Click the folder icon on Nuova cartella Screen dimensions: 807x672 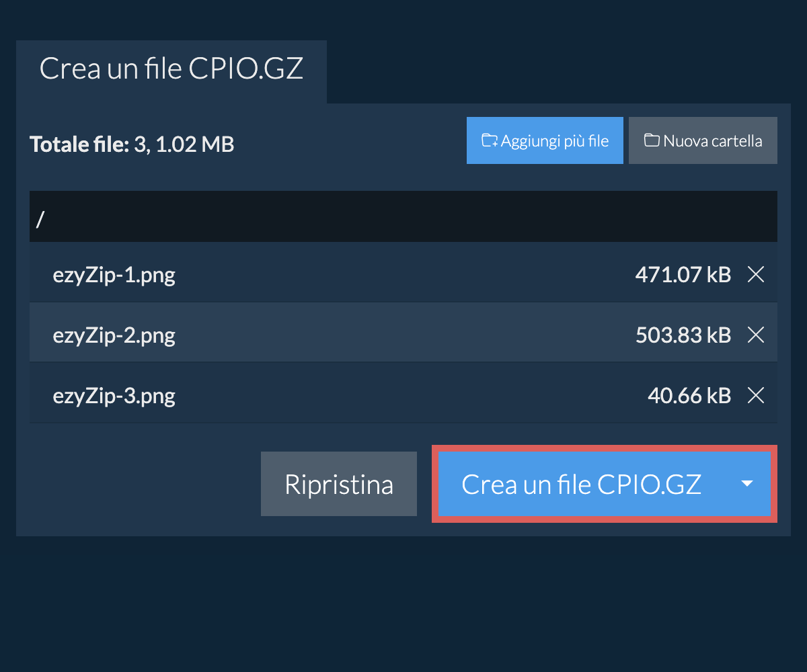pos(652,141)
